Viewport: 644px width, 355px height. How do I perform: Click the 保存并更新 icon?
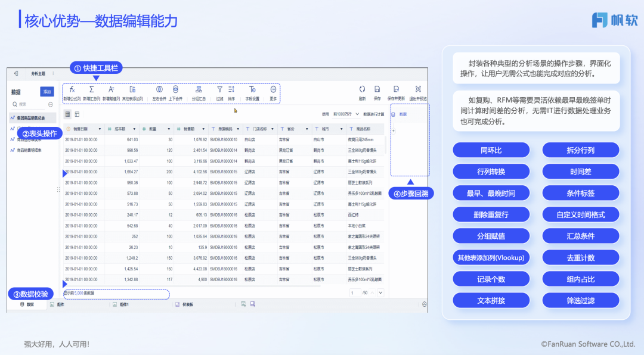[x=397, y=89]
